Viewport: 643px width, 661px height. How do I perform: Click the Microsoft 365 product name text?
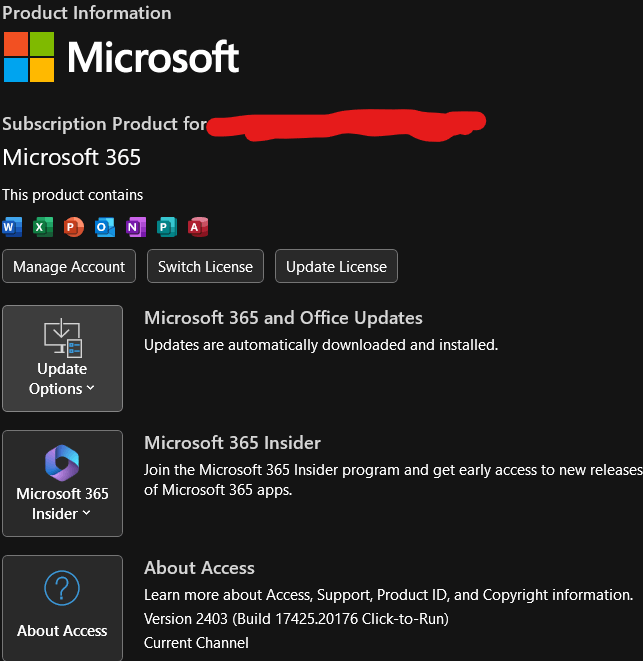coord(72,157)
